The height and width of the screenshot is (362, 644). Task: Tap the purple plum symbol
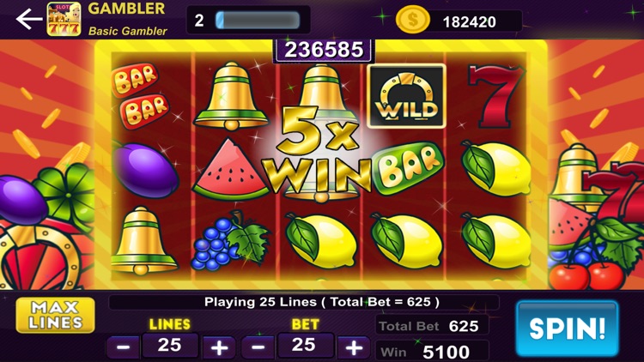pos(145,171)
